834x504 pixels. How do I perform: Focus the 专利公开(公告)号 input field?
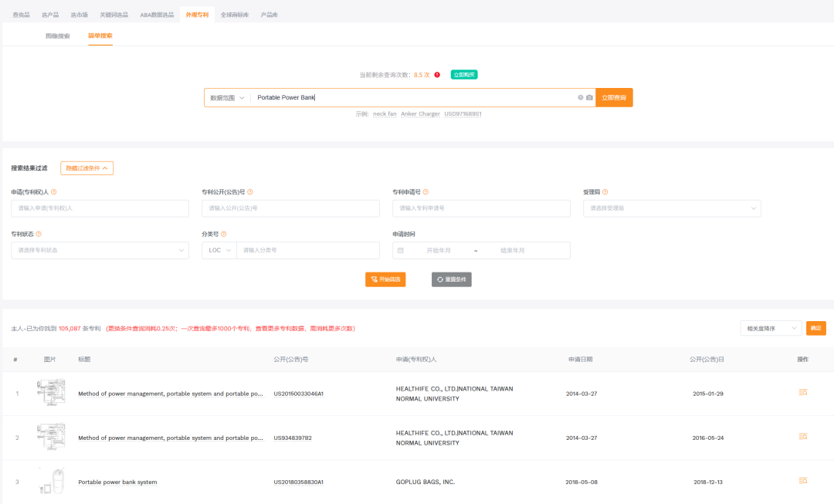[x=290, y=208]
